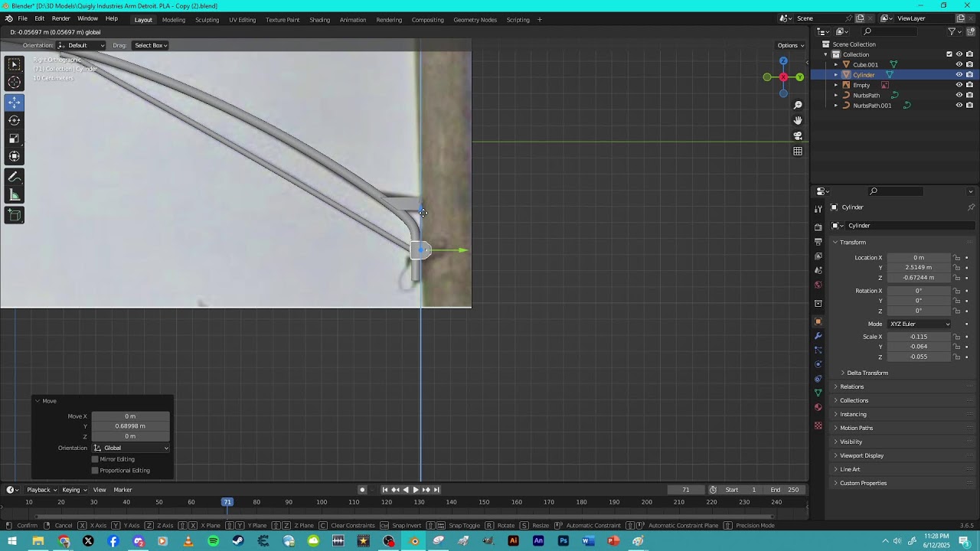The height and width of the screenshot is (551, 980).
Task: Open the Texture properties tab
Action: click(x=818, y=425)
